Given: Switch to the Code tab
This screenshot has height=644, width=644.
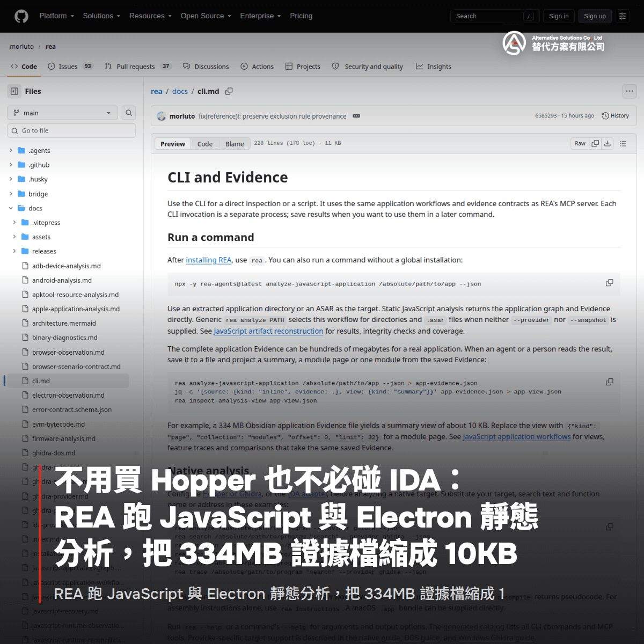Looking at the screenshot, I should (x=24, y=67).
